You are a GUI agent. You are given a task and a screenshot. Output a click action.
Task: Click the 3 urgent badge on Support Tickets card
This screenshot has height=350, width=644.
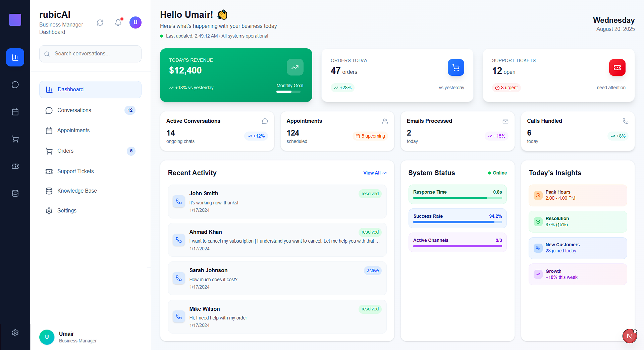(x=506, y=88)
